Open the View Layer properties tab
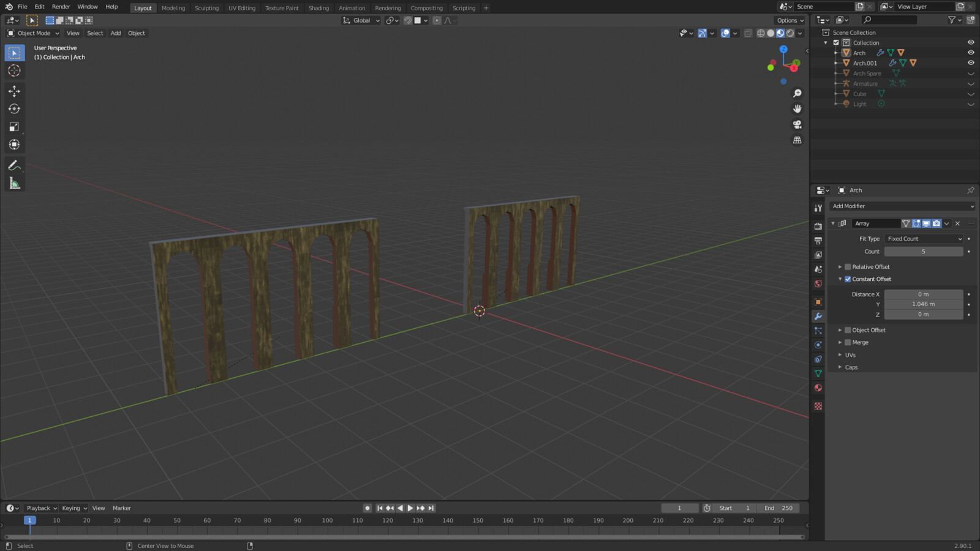Viewport: 980px width, 551px height. click(x=818, y=255)
